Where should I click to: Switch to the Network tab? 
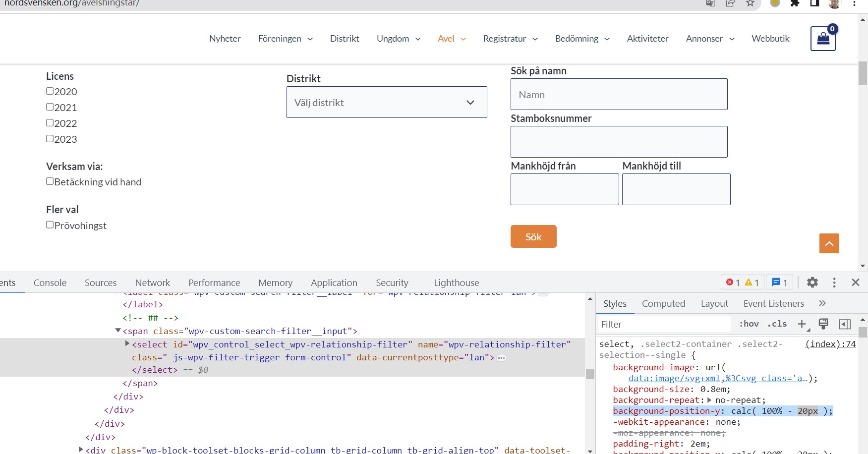pos(153,283)
